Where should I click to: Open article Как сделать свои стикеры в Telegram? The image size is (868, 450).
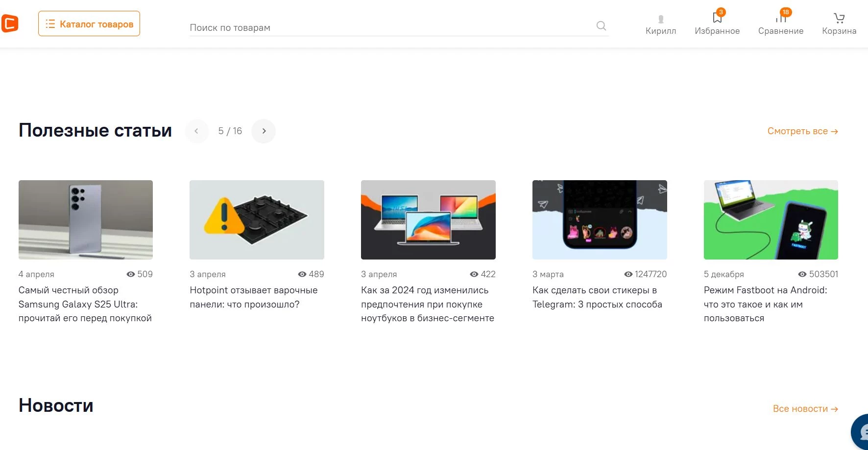[597, 297]
